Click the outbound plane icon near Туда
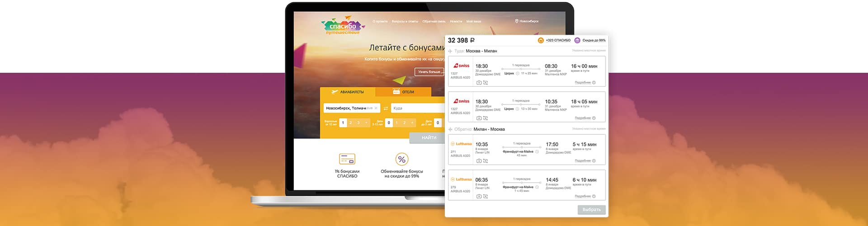868x226 pixels. 450,51
